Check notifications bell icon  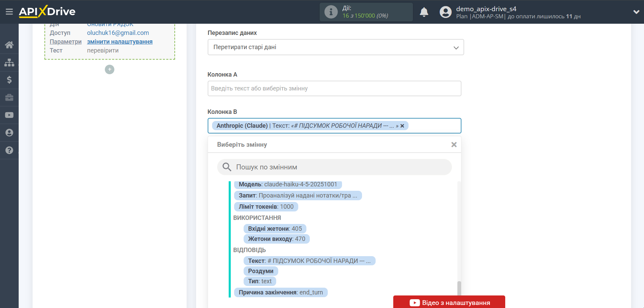424,12
